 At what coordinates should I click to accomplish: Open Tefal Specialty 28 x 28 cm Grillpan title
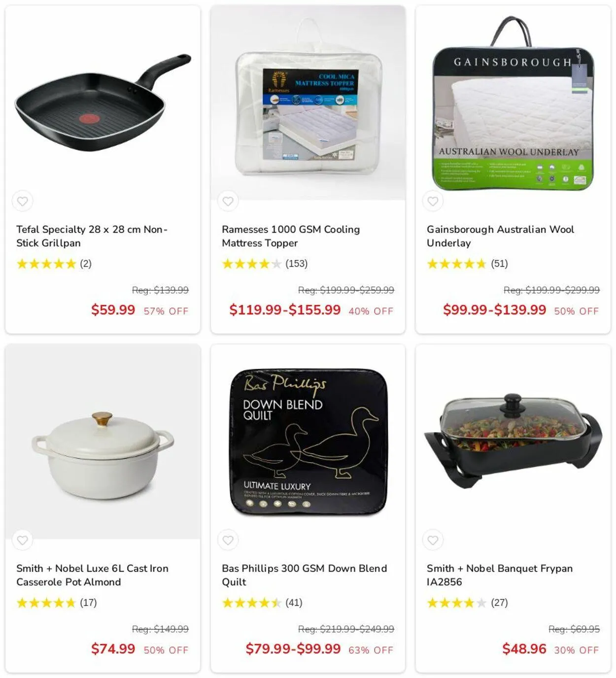click(92, 236)
